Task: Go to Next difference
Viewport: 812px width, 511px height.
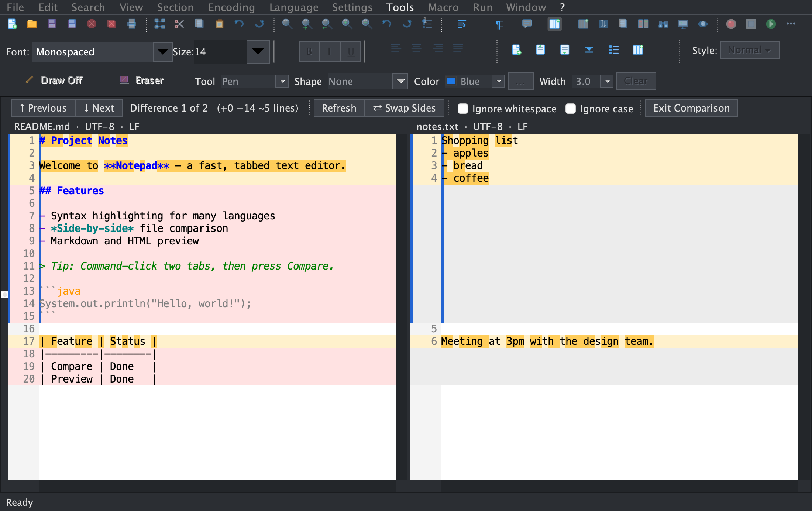Action: pyautogui.click(x=99, y=108)
